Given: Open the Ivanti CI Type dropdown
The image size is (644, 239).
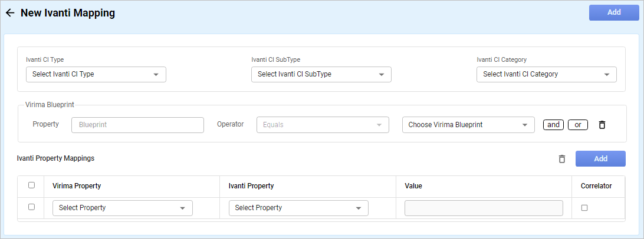Looking at the screenshot, I should tap(96, 75).
